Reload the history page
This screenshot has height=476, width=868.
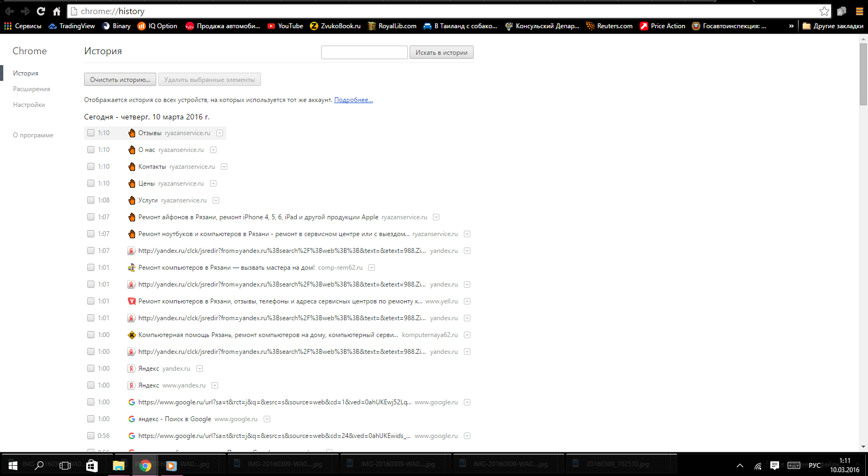click(41, 11)
